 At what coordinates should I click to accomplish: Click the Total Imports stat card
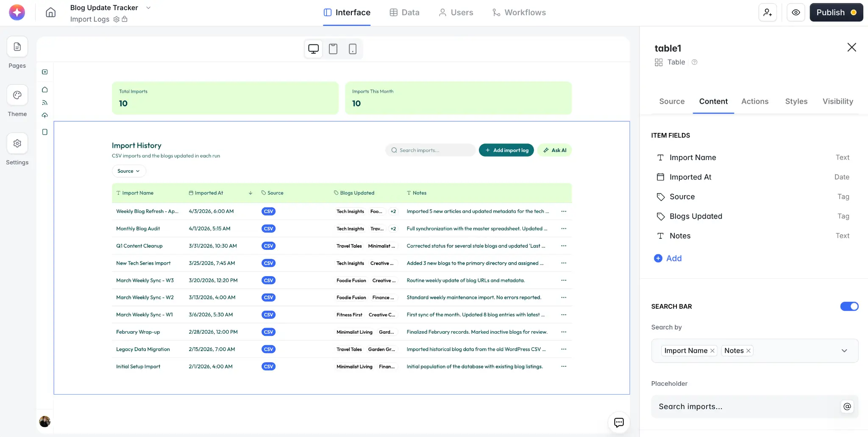[x=225, y=98]
